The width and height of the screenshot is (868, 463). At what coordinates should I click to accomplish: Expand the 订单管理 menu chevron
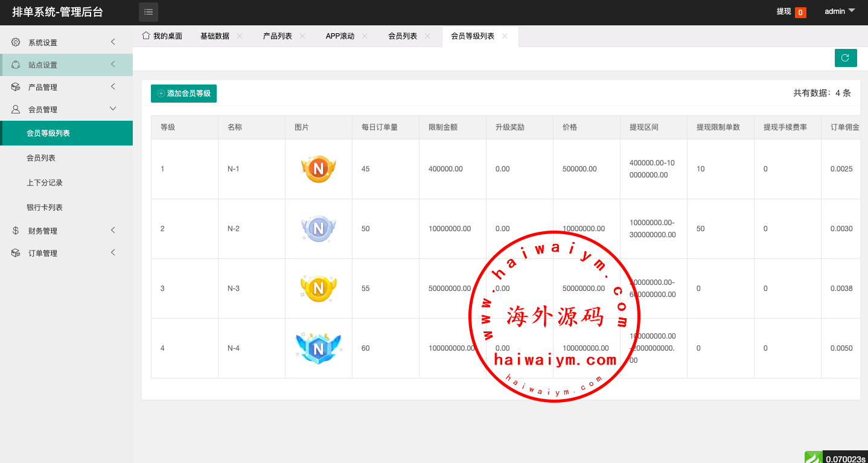(x=113, y=252)
